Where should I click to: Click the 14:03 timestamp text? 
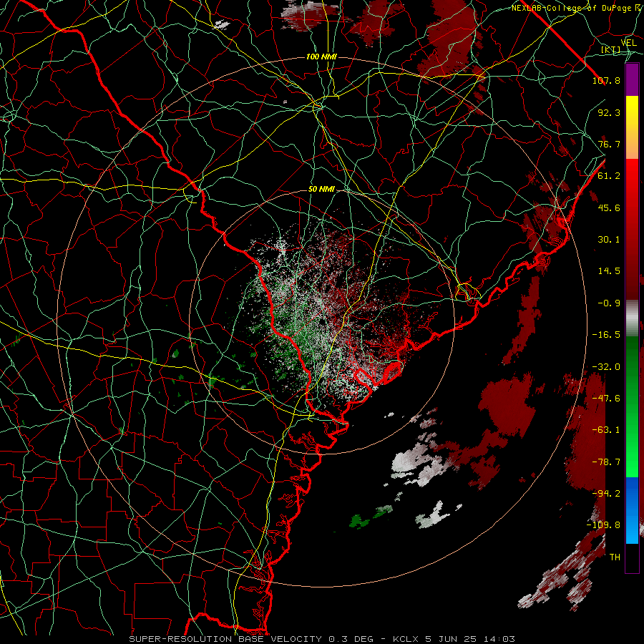pos(499,639)
